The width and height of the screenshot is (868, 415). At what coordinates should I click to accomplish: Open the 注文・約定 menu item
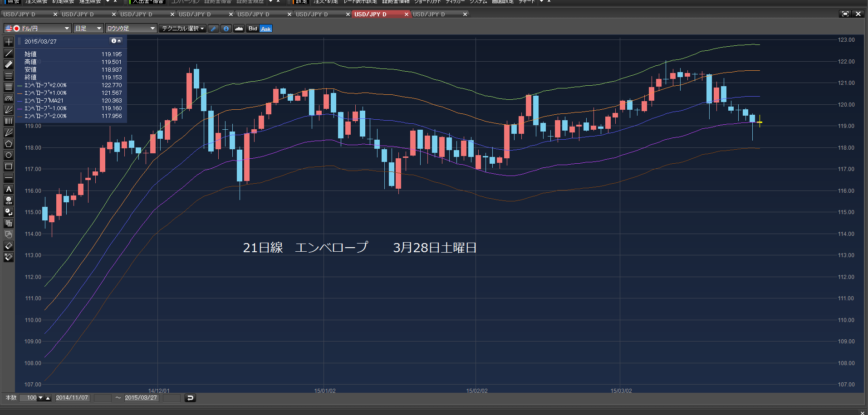pos(326,1)
